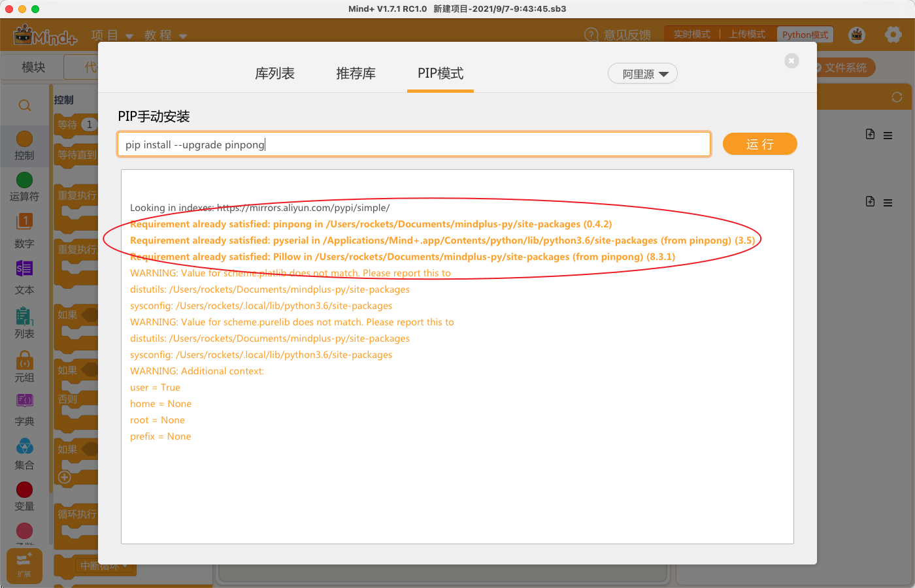Select the 数字 block category

24,231
